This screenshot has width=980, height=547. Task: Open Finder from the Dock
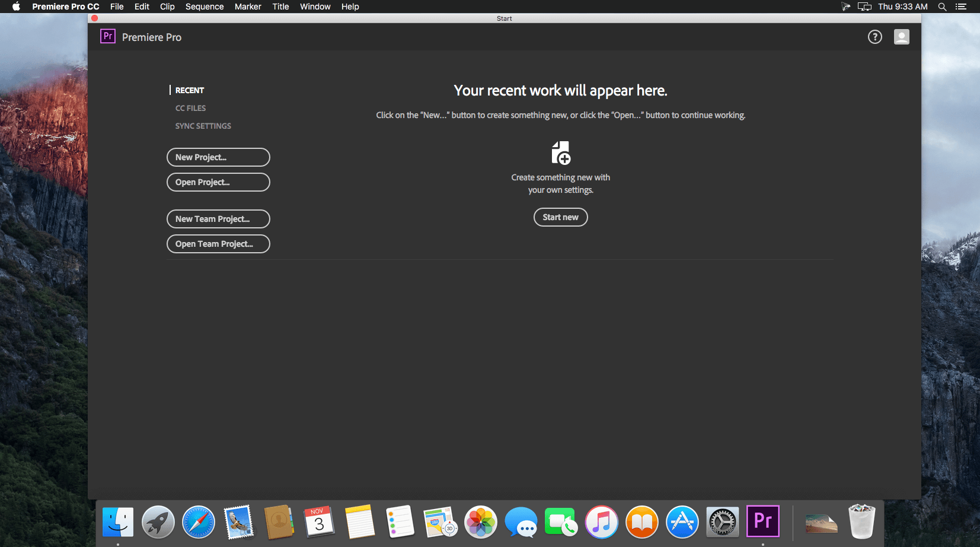[x=118, y=522]
